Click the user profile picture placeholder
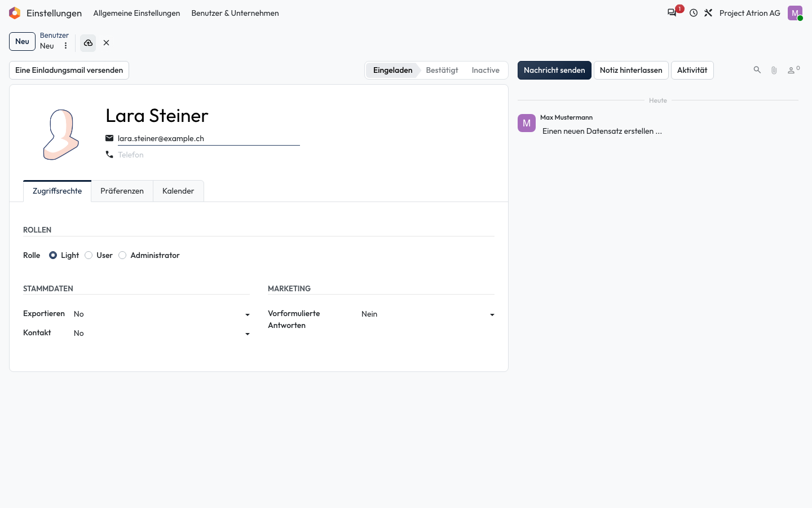Image resolution: width=812 pixels, height=508 pixels. 61,134
